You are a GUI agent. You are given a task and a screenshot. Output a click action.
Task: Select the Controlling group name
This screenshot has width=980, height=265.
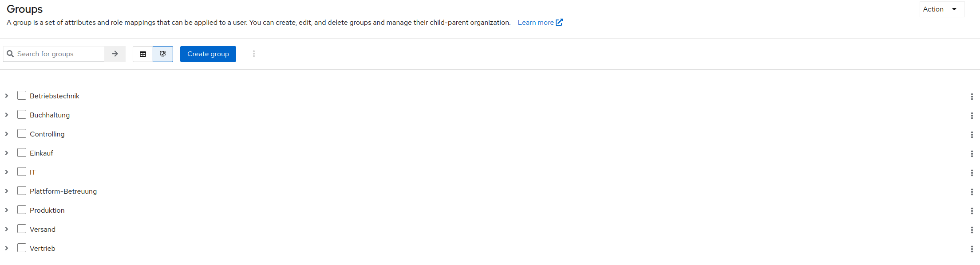[x=47, y=134]
